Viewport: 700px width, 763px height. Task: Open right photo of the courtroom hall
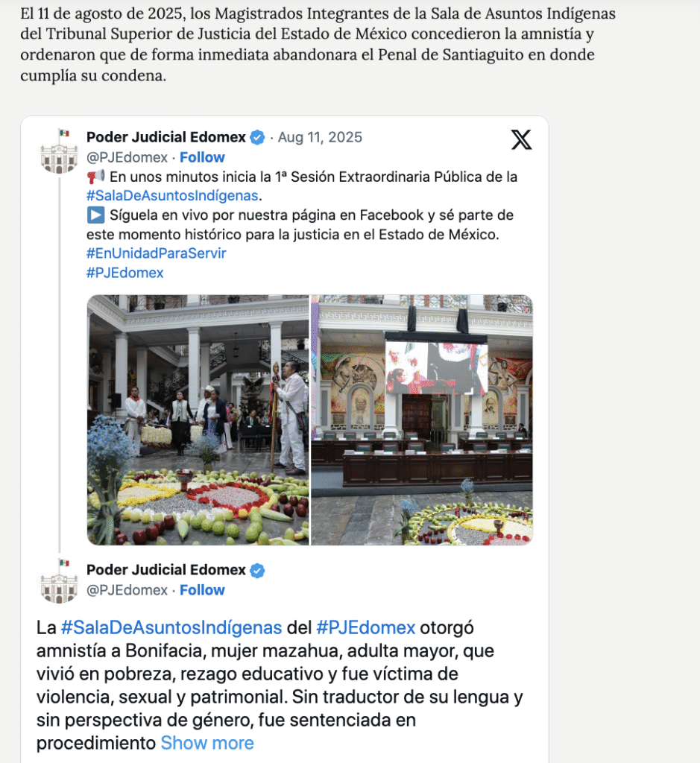(x=422, y=420)
